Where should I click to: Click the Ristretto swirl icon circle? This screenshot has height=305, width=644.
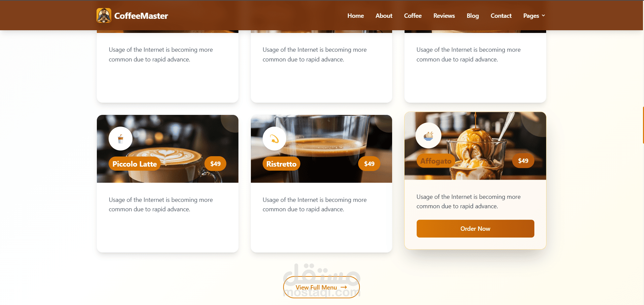point(274,138)
